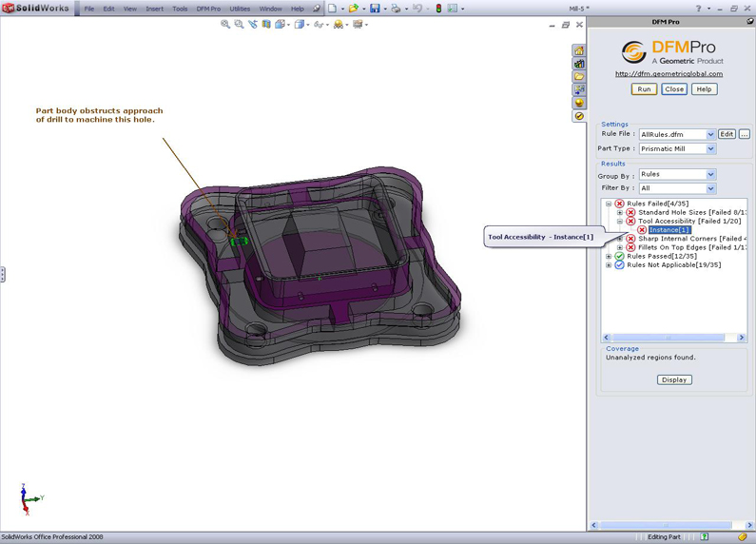Click the View Orientation icon
The width and height of the screenshot is (756, 544).
[280, 24]
